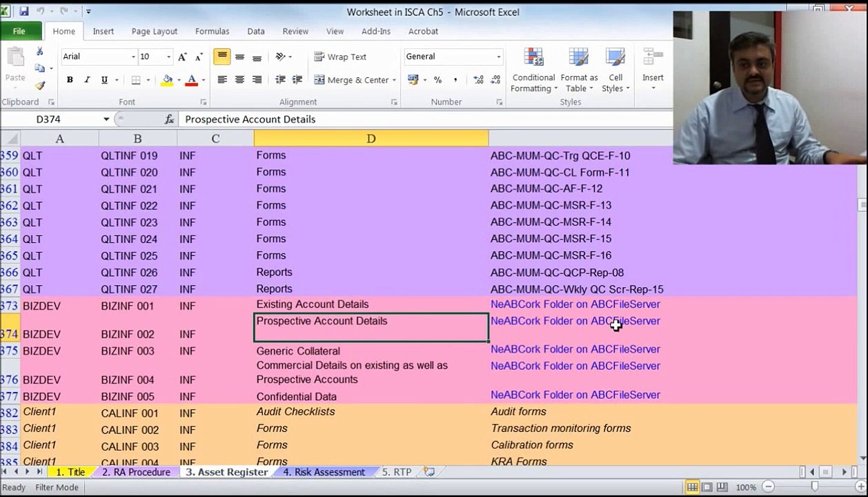Viewport: 868px width, 497px height.
Task: Click the Percent Style icon
Action: [437, 80]
